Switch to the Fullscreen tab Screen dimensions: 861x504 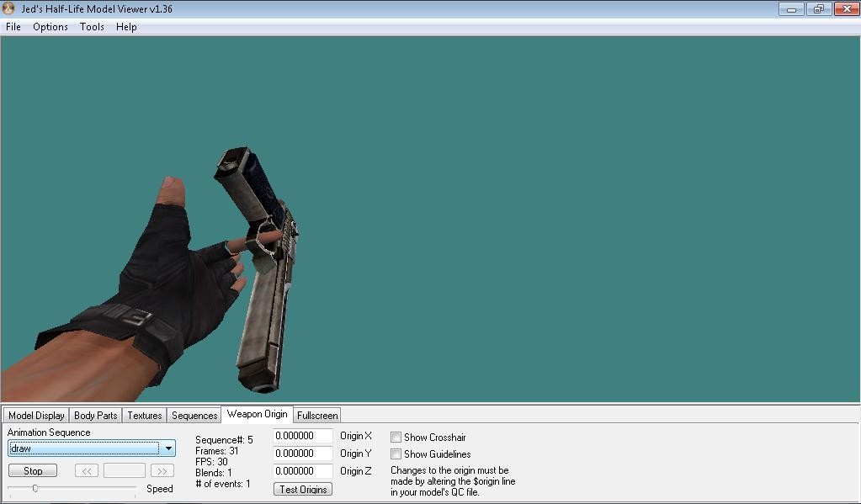[x=316, y=415]
